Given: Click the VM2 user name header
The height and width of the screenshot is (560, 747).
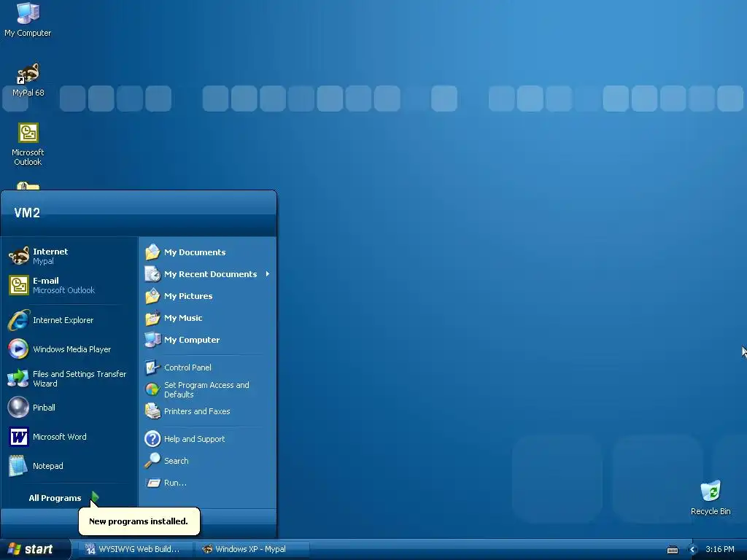Looking at the screenshot, I should [27, 213].
